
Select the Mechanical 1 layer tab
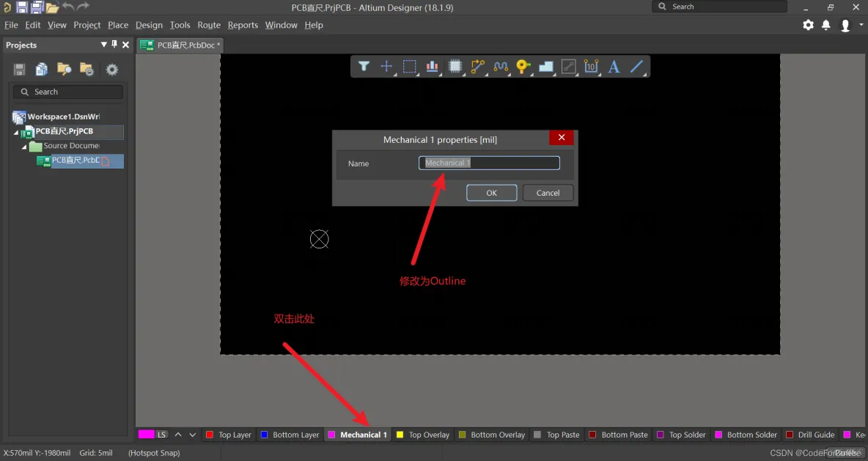click(358, 435)
